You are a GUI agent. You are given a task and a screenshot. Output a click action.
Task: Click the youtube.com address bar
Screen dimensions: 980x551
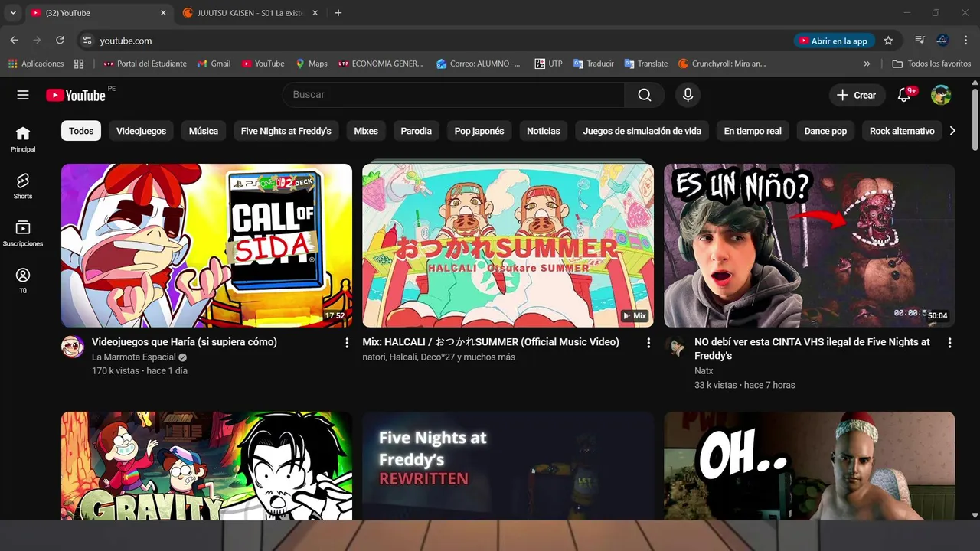pyautogui.click(x=444, y=41)
